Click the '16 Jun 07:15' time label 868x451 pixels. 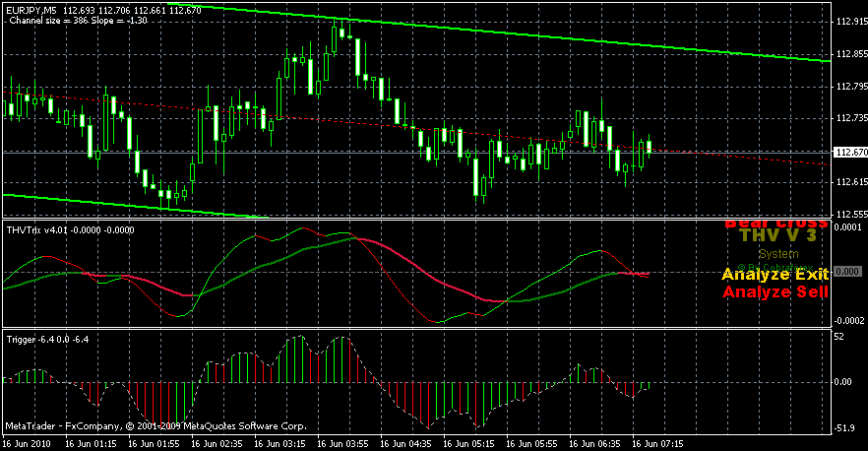pos(658,444)
